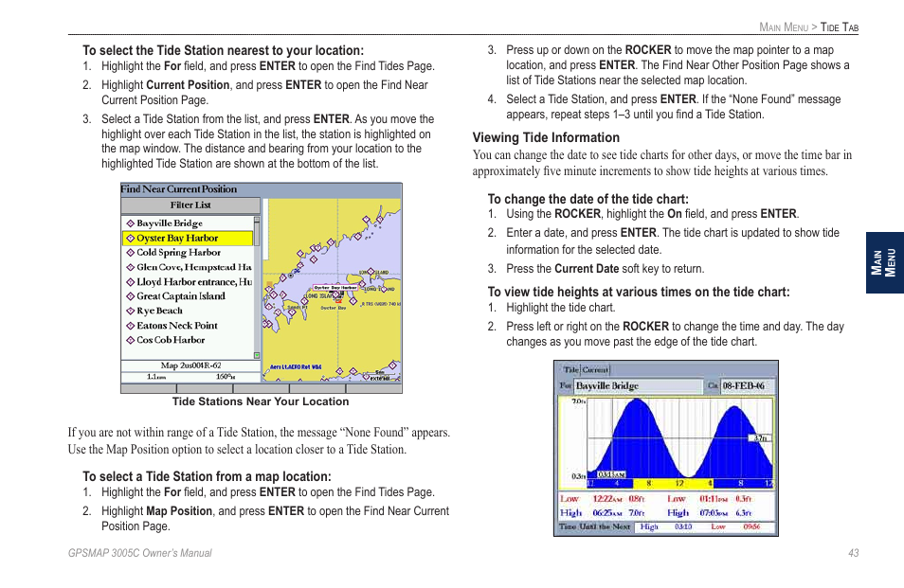The height and width of the screenshot is (588, 904).
Task: Click the diamond icon beside Cos Cob Harbor
Action: (x=131, y=340)
